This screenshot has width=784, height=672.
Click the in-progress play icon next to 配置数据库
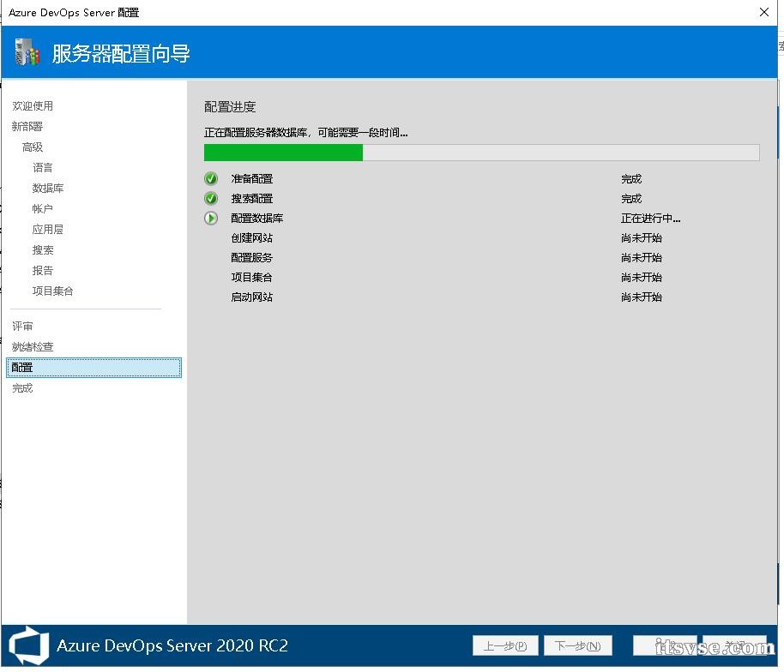[x=211, y=219]
